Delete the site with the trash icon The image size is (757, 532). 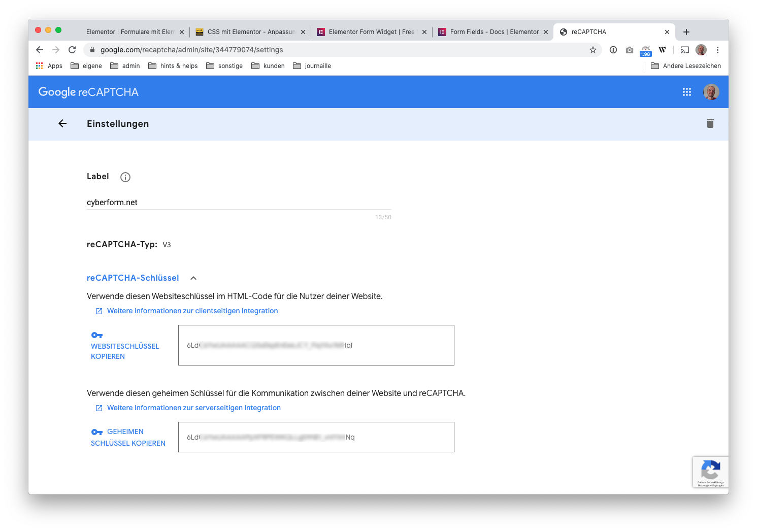pyautogui.click(x=710, y=123)
